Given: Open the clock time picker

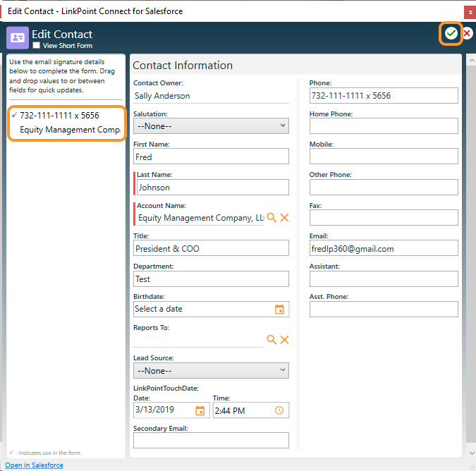Looking at the screenshot, I should 279,410.
